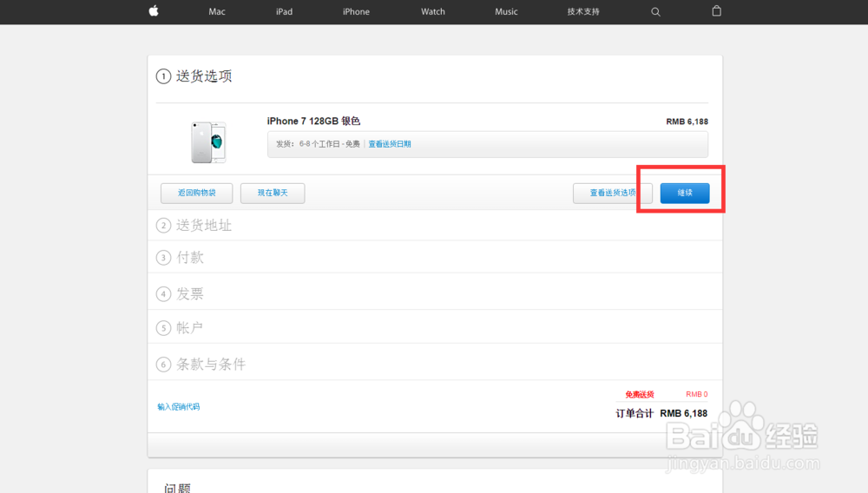Open the search magnifier icon
The height and width of the screenshot is (493, 868).
[655, 11]
